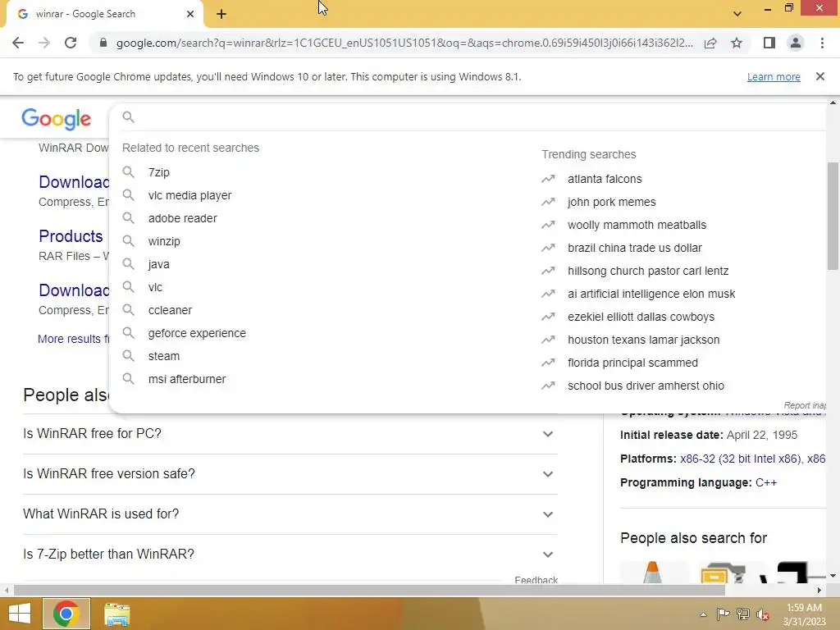Show hidden tray icons arrow
Viewport: 840px width, 630px height.
(703, 614)
